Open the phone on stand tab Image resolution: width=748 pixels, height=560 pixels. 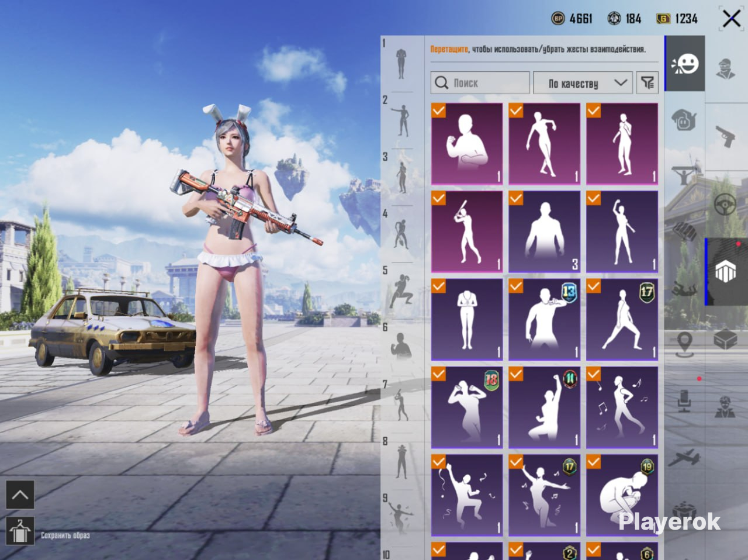(x=684, y=402)
